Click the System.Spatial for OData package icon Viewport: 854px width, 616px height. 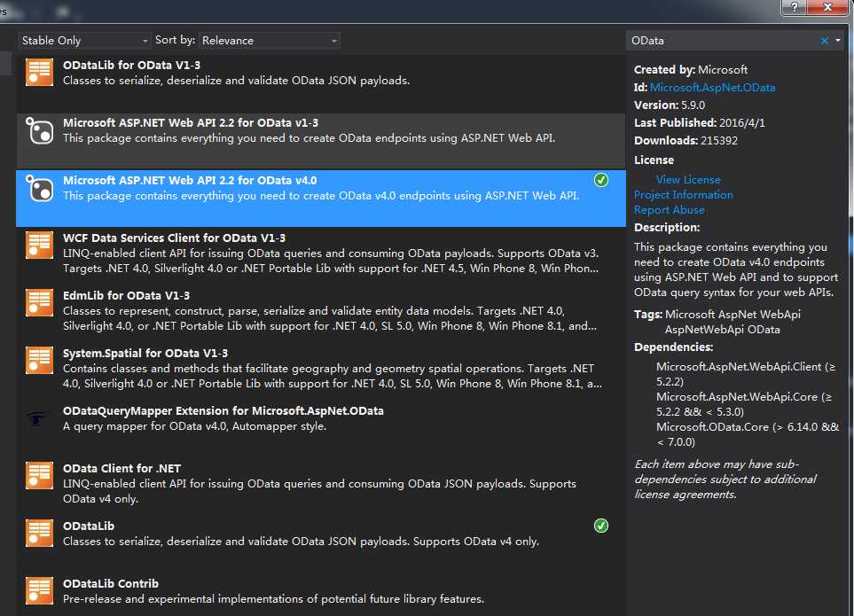coord(39,361)
